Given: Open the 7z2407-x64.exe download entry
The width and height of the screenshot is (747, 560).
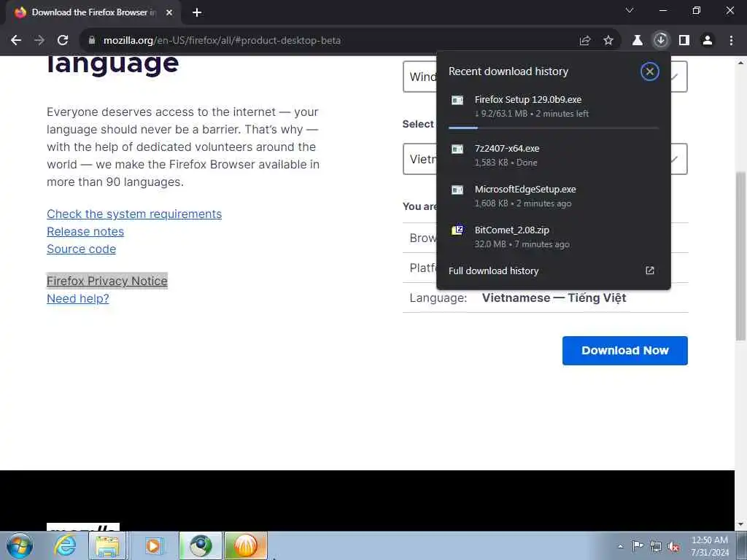Looking at the screenshot, I should point(554,155).
